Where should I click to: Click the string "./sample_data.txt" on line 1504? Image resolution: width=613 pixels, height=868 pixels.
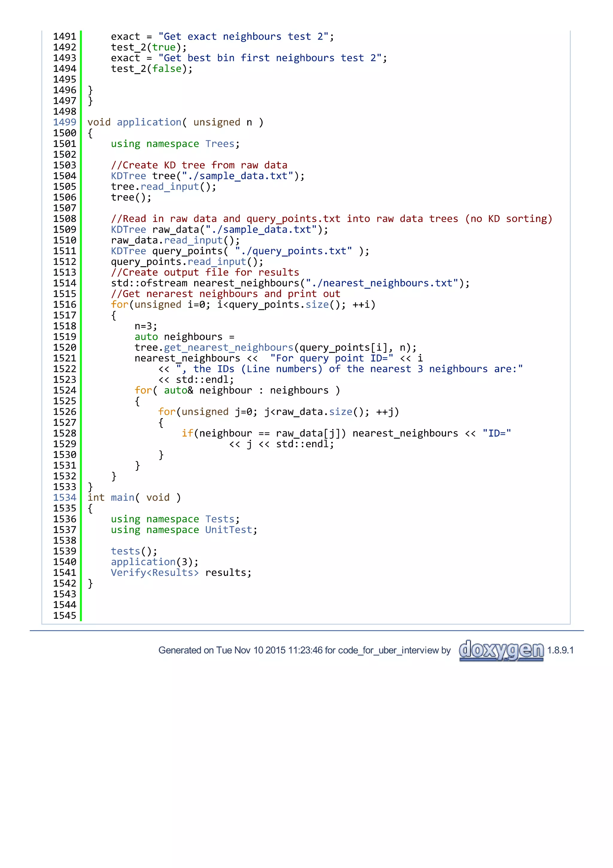point(238,176)
